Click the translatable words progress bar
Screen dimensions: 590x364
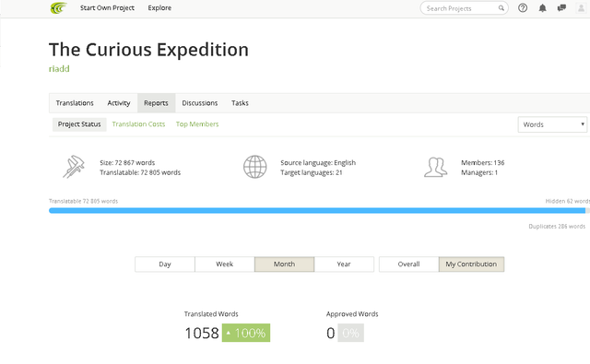point(317,211)
